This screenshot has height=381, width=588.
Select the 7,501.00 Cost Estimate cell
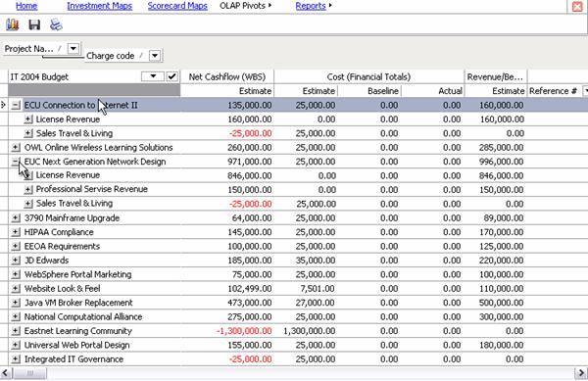point(306,289)
